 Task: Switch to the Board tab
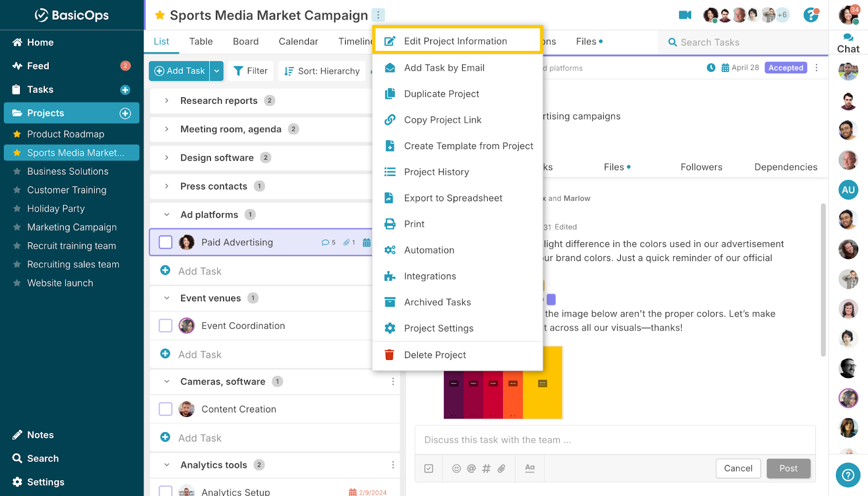pos(246,42)
